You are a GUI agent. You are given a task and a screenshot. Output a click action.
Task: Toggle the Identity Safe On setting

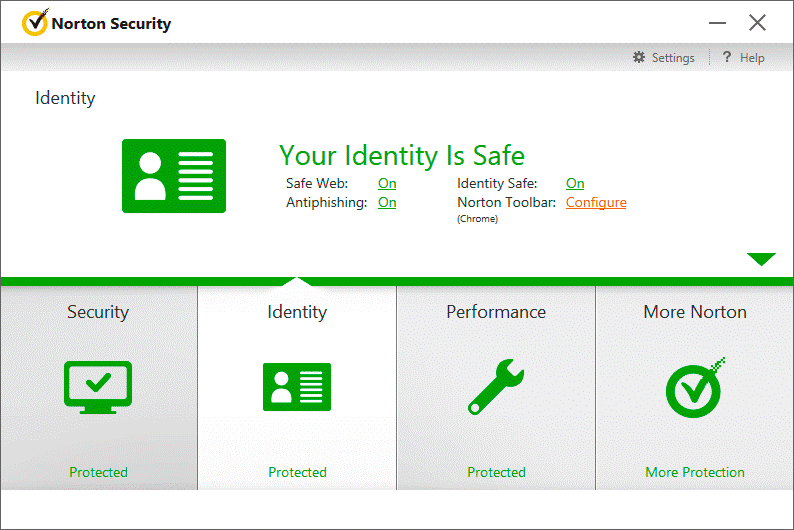click(575, 184)
